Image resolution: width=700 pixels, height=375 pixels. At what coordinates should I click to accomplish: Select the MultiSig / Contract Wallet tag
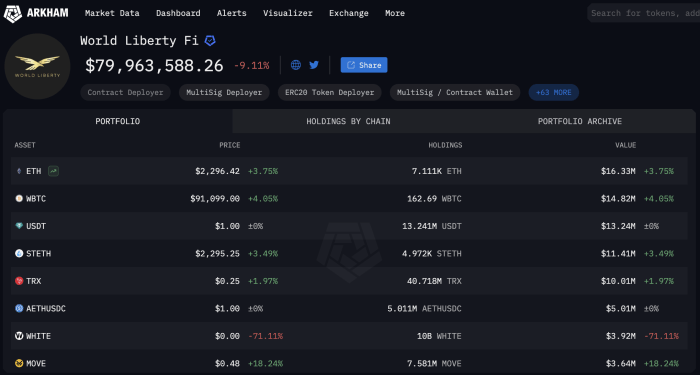click(455, 92)
